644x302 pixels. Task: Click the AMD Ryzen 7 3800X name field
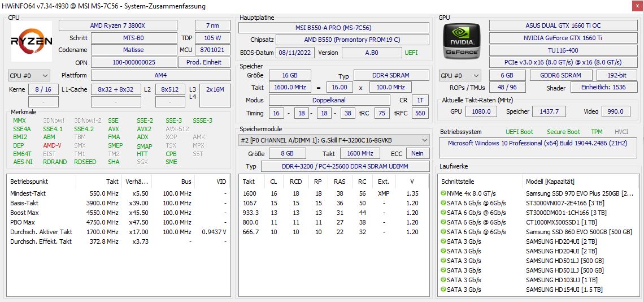tap(118, 25)
